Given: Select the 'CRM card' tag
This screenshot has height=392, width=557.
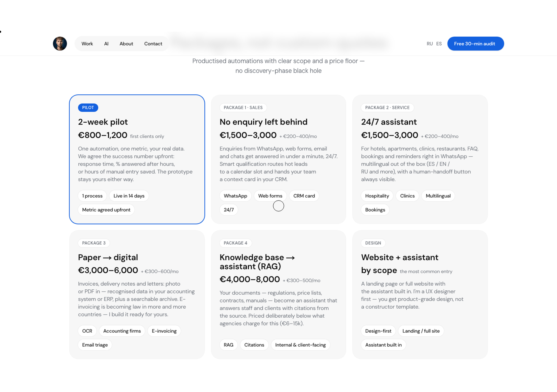Looking at the screenshot, I should [x=304, y=196].
